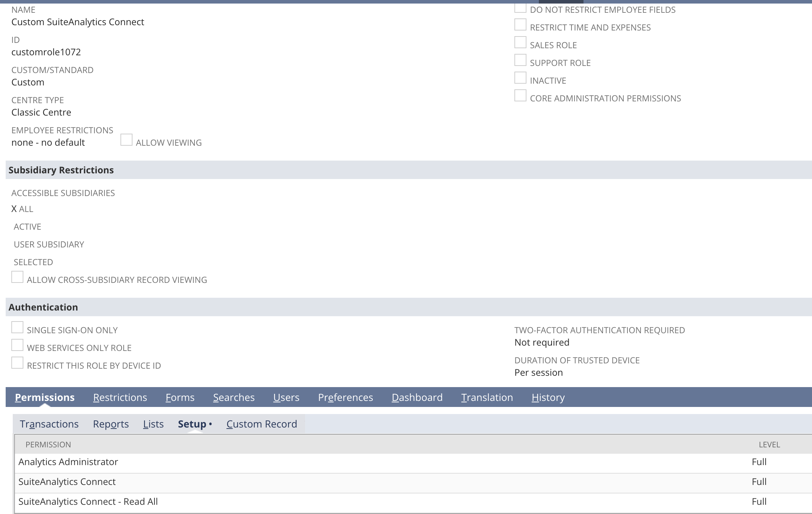
Task: Click the Classic Centre value
Action: tap(41, 112)
